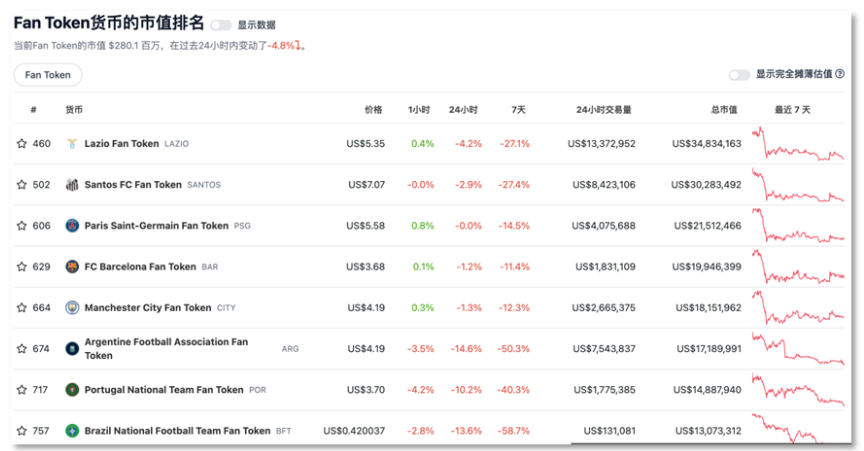
Task: Star the FC Barcelona Fan Token row
Action: (21, 266)
